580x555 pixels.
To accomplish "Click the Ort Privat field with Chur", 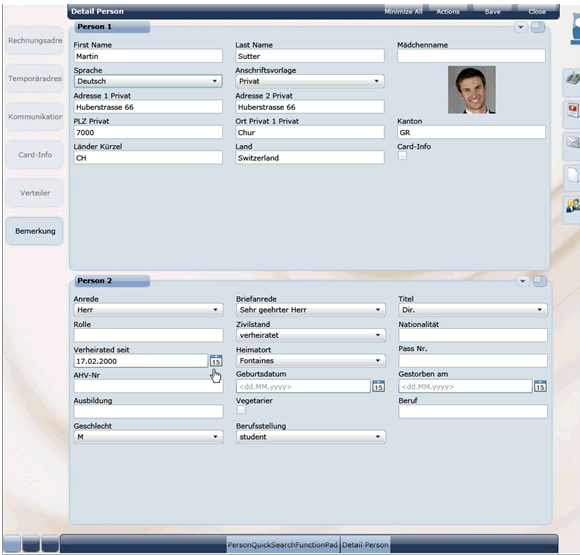I will pos(310,132).
